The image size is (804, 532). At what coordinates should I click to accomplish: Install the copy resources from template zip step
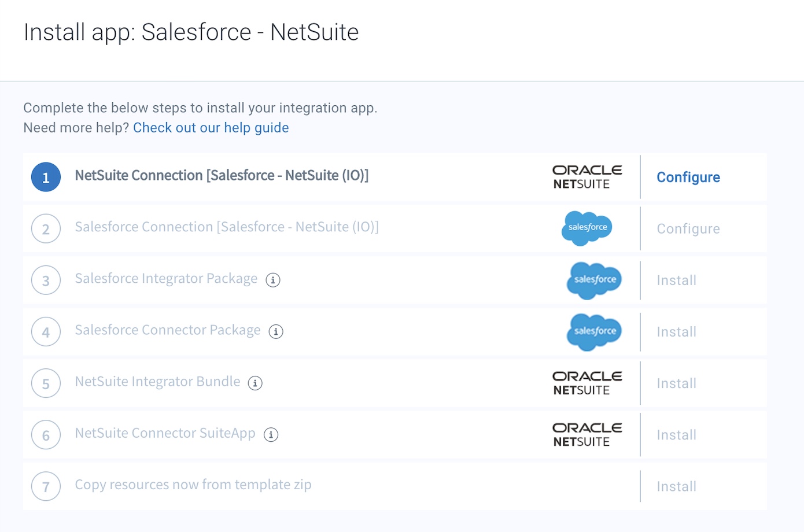[x=677, y=486]
